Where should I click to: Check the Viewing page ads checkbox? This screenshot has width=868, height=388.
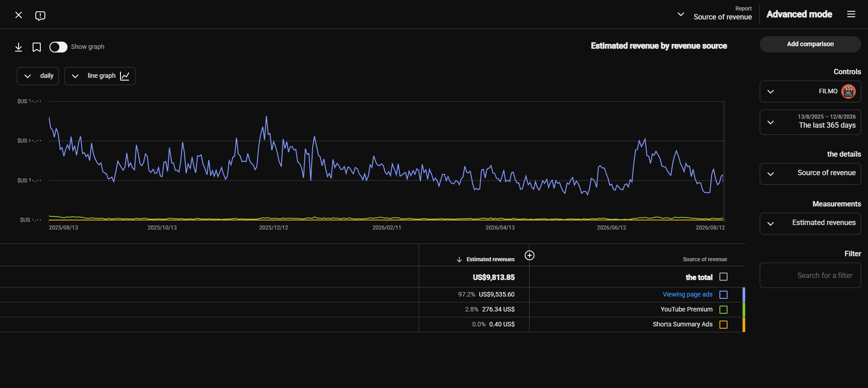point(723,295)
